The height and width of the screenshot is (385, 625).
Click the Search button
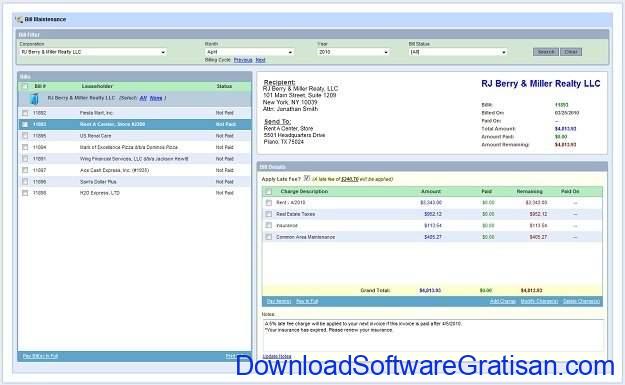(546, 52)
